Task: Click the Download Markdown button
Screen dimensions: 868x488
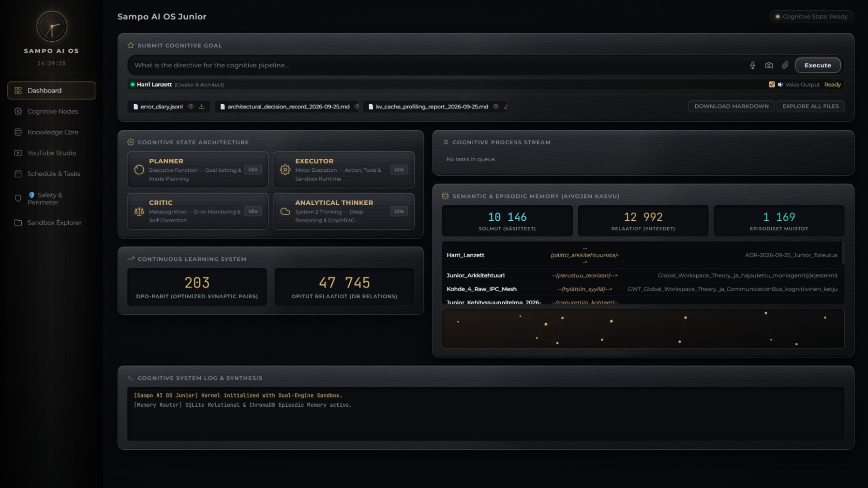Action: (x=731, y=107)
